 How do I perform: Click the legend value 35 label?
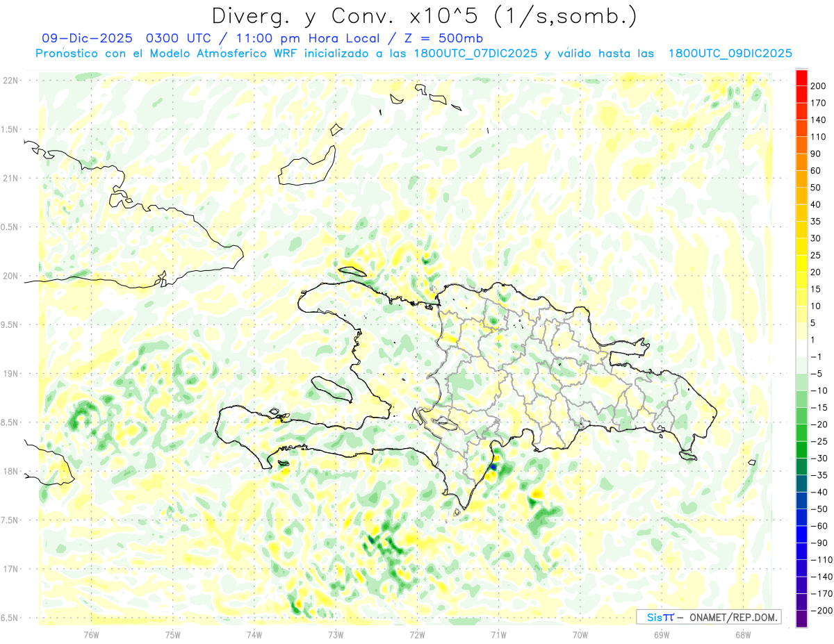815,222
